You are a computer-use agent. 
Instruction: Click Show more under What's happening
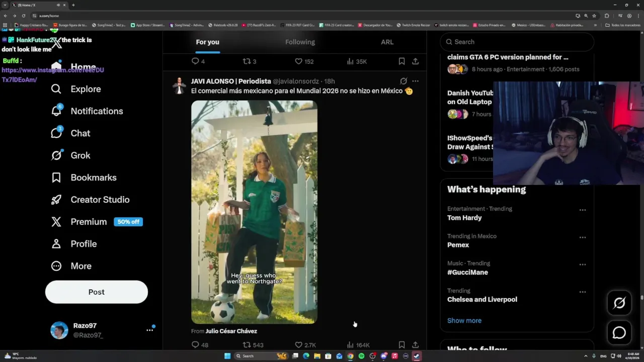[464, 321]
